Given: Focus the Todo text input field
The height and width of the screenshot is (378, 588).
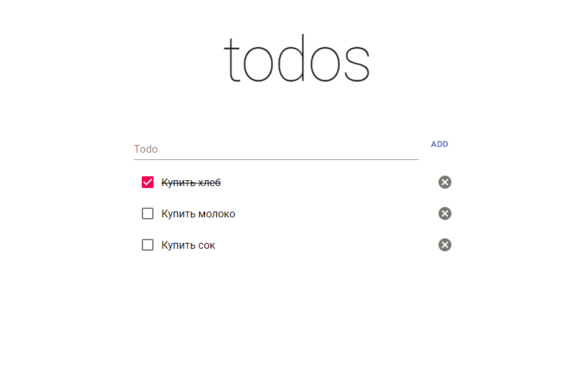Looking at the screenshot, I should tap(276, 149).
